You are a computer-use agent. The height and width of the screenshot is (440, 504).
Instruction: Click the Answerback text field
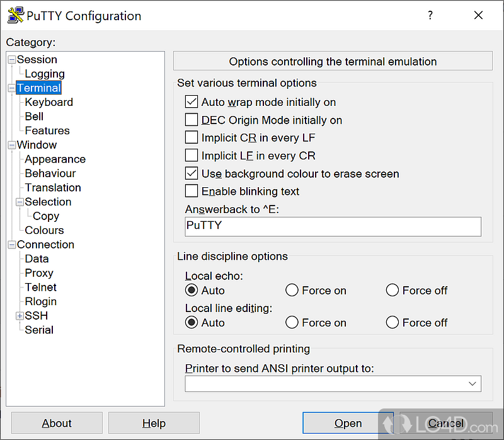coord(333,226)
